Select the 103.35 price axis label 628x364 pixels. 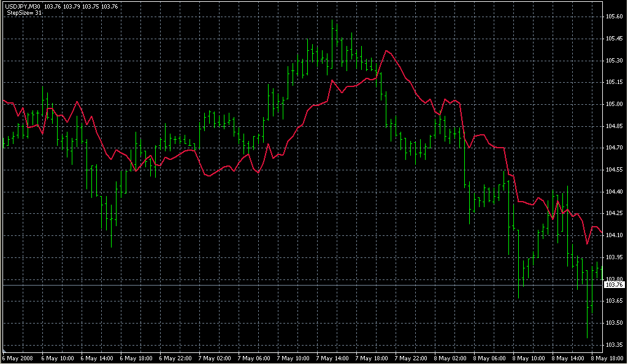click(615, 344)
